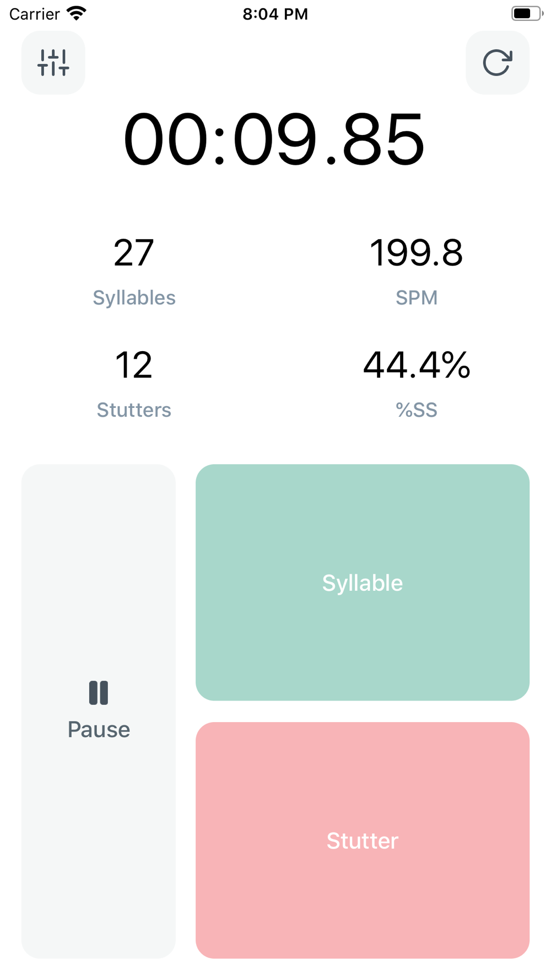Tap the Stutters label
Viewport: 551px width, 980px height.
pyautogui.click(x=134, y=410)
